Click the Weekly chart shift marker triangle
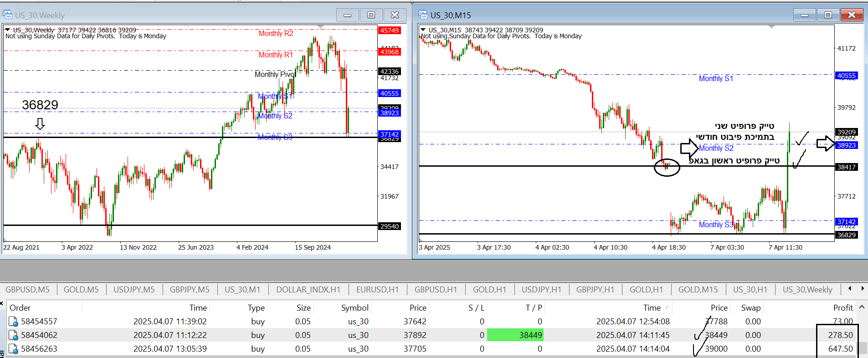This screenshot has height=358, width=868. pos(321,27)
